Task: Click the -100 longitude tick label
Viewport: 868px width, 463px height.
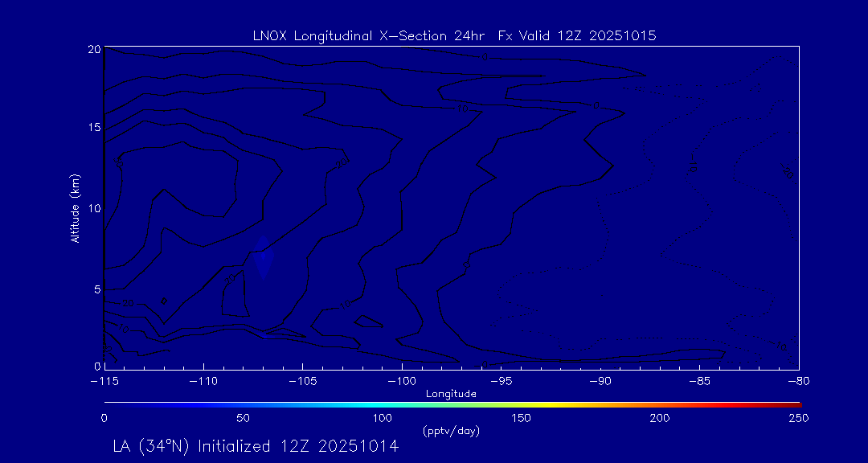Action: 402,380
